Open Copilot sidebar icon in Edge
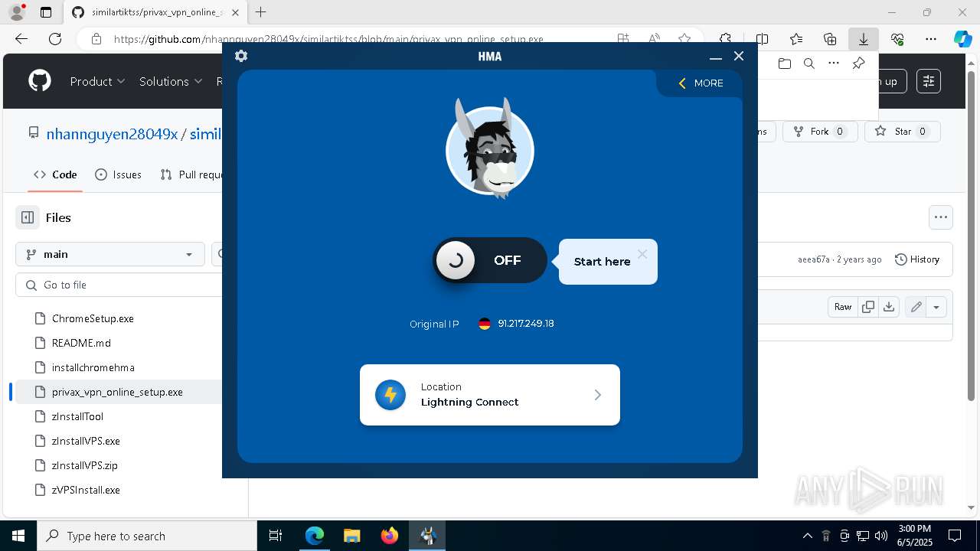 point(962,39)
